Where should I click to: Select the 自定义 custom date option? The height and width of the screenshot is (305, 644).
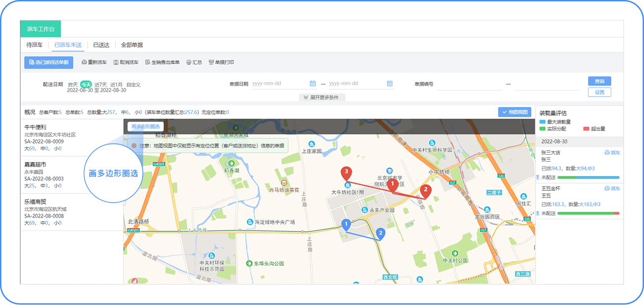[133, 84]
